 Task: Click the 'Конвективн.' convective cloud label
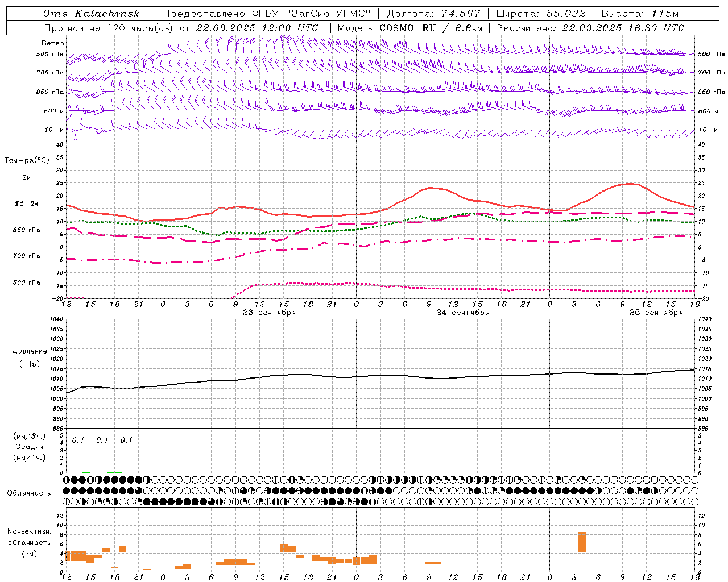point(30,531)
